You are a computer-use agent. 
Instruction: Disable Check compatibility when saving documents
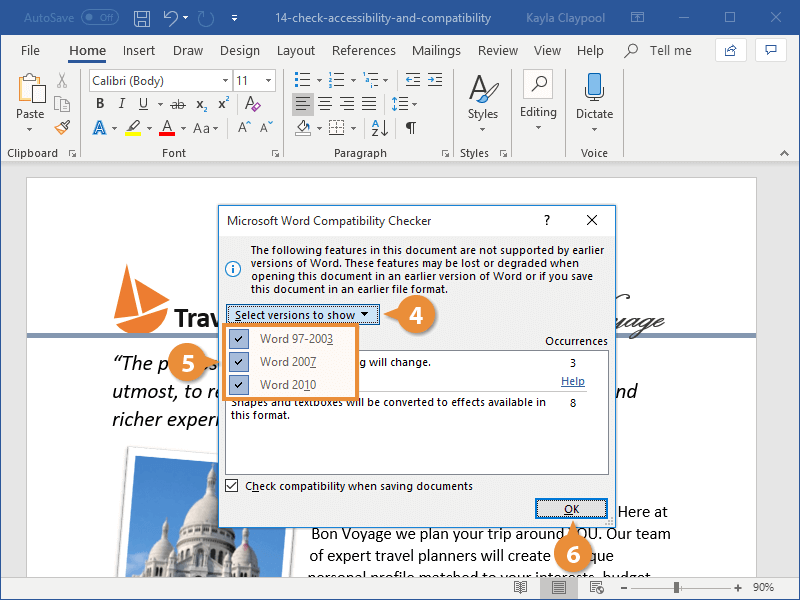point(232,485)
